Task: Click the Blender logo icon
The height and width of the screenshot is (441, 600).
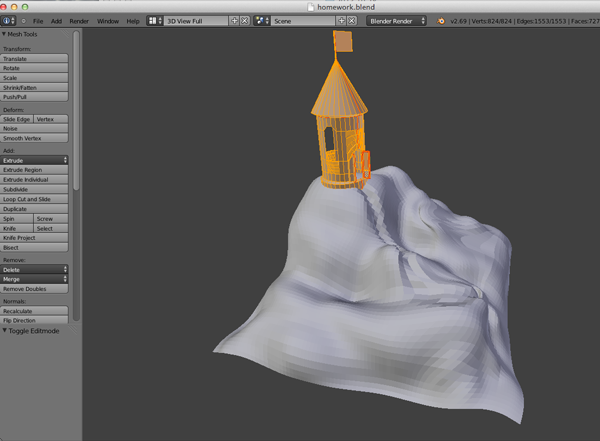Action: [x=441, y=20]
